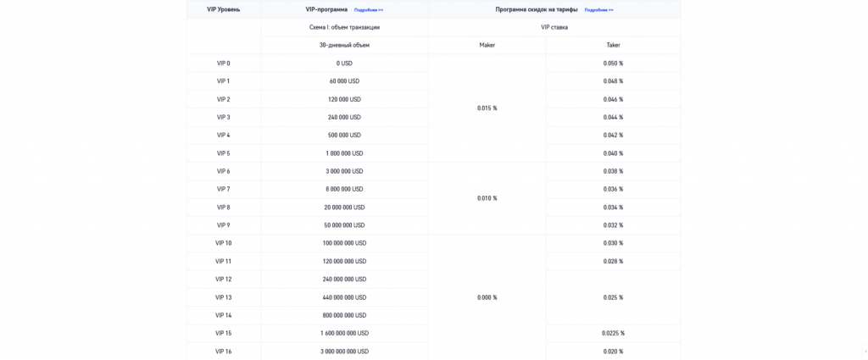This screenshot has width=868, height=360.
Task: Select the VIP 0 level row label
Action: coord(223,64)
